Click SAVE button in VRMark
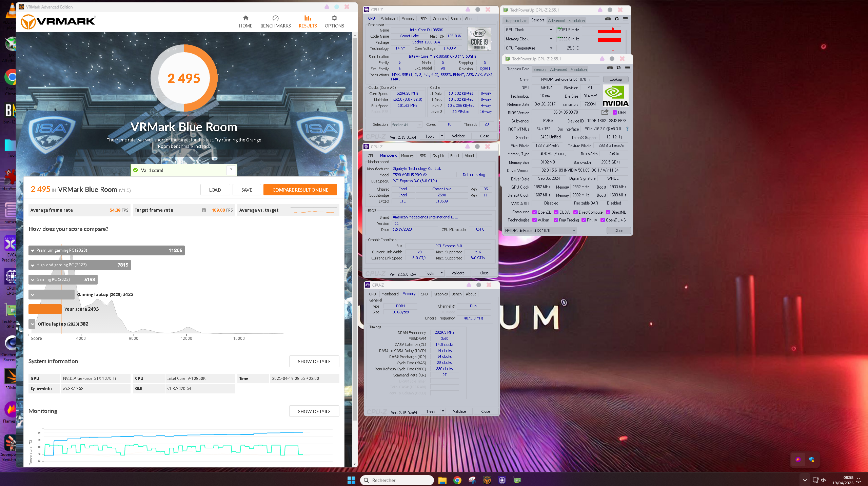Viewport: 868px width, 486px height. (x=246, y=190)
